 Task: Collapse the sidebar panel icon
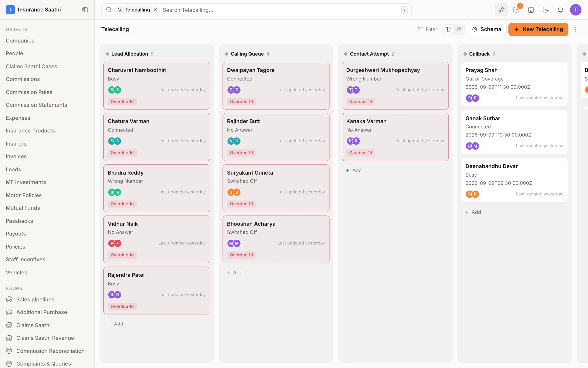[x=85, y=10]
